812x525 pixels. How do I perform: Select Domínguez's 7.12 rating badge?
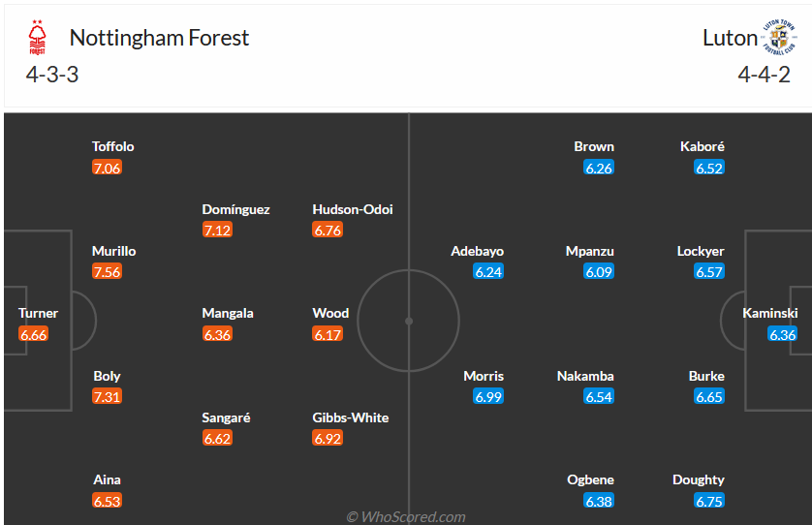coord(217,231)
